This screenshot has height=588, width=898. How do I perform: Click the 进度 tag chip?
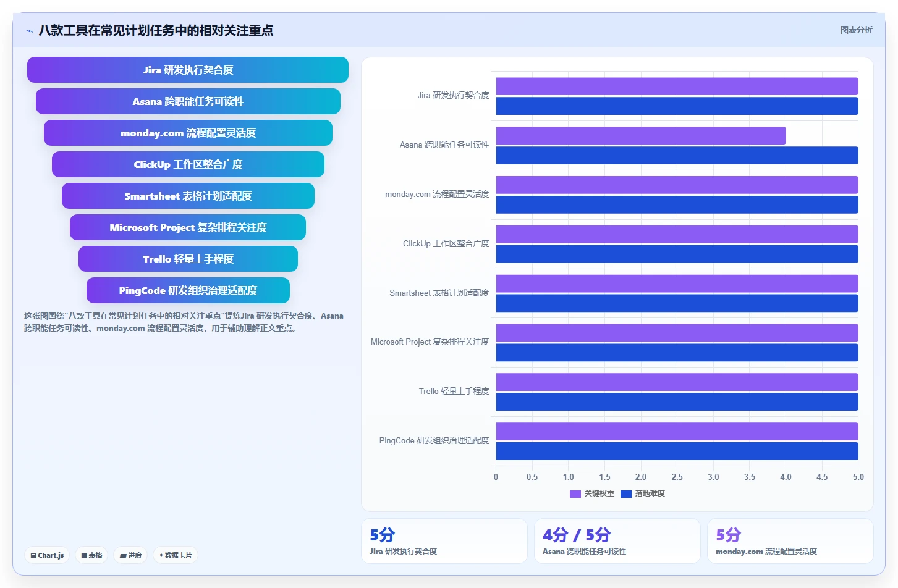[x=130, y=555]
